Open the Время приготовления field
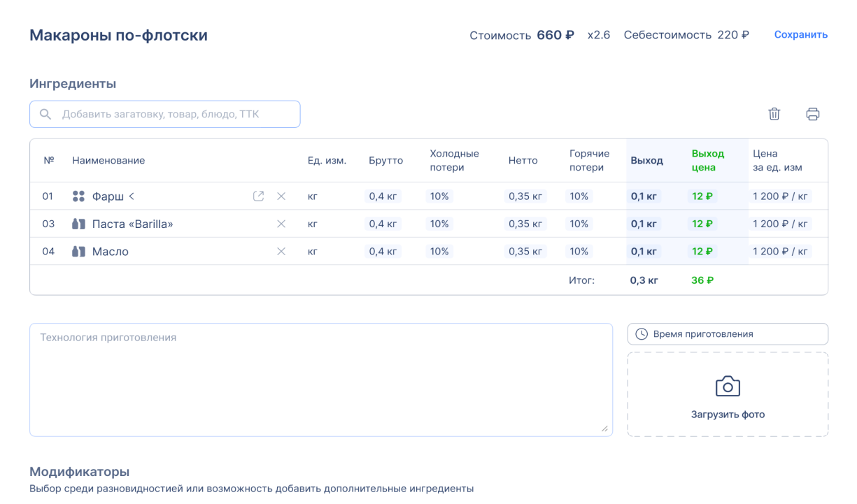The height and width of the screenshot is (504, 857). coord(728,334)
